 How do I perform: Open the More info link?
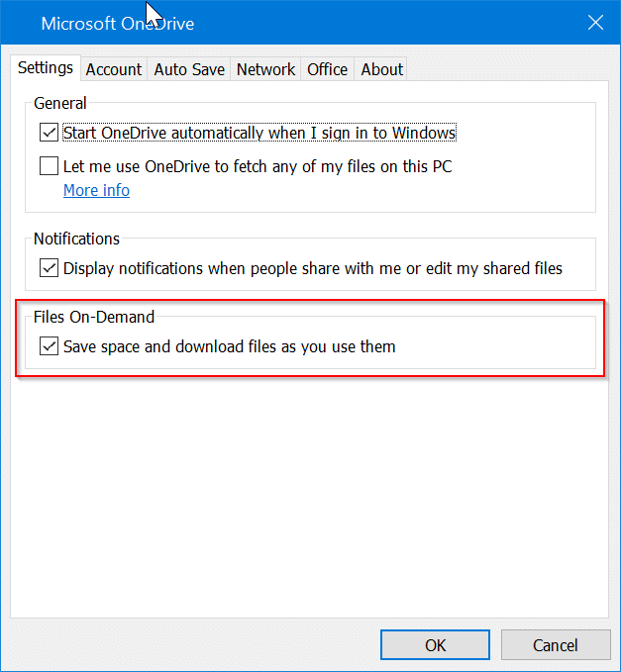tap(96, 190)
